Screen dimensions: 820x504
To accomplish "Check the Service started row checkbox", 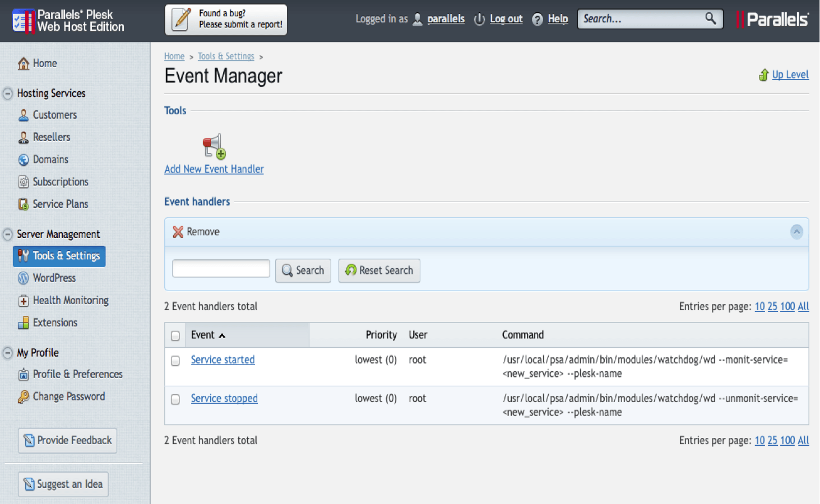I will click(175, 361).
